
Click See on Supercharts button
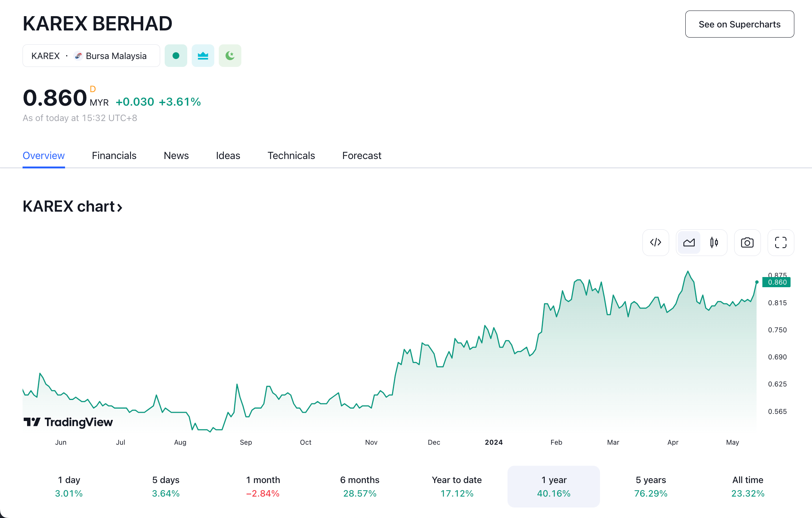coord(739,24)
